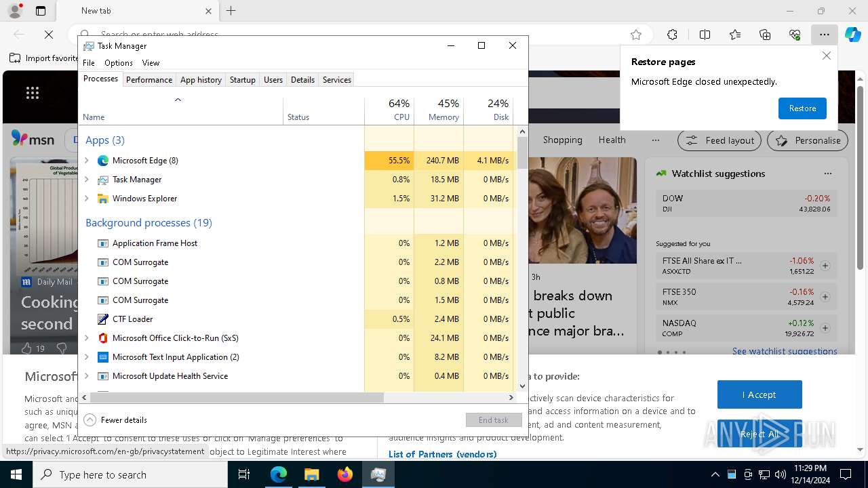The image size is (868, 488).
Task: Sort processes by Memory column header
Action: coord(439,110)
